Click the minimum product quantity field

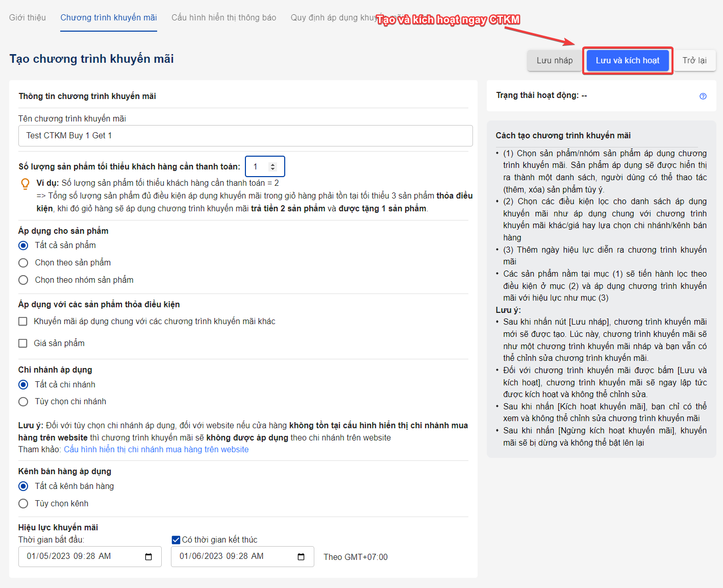pos(265,167)
